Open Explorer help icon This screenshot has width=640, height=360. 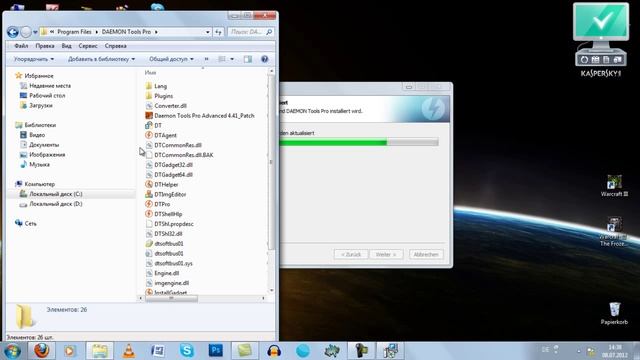(264, 59)
